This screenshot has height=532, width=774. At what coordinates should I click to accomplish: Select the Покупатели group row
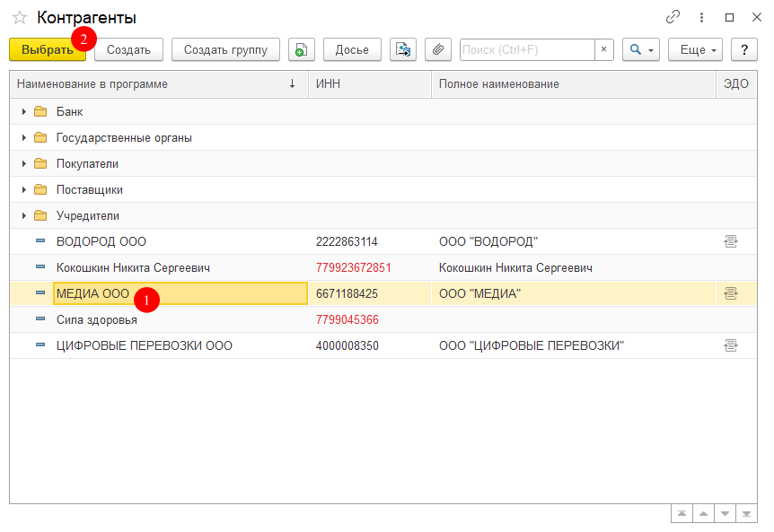383,163
